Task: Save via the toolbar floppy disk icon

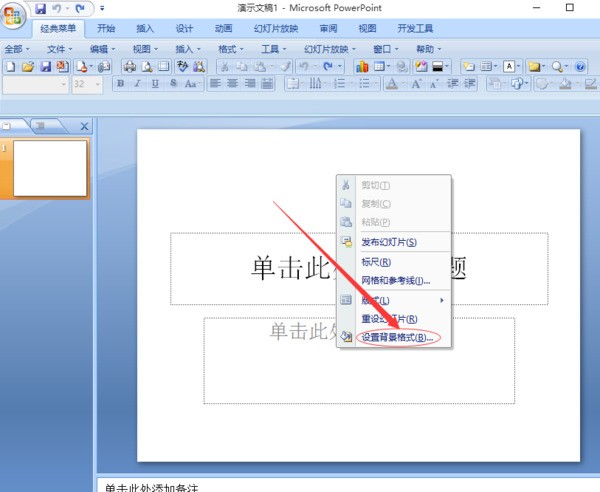Action: tap(46, 67)
